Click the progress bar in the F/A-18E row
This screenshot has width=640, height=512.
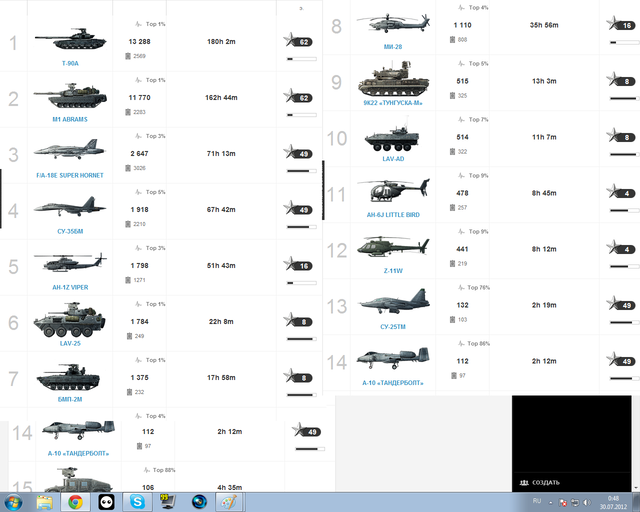click(302, 171)
